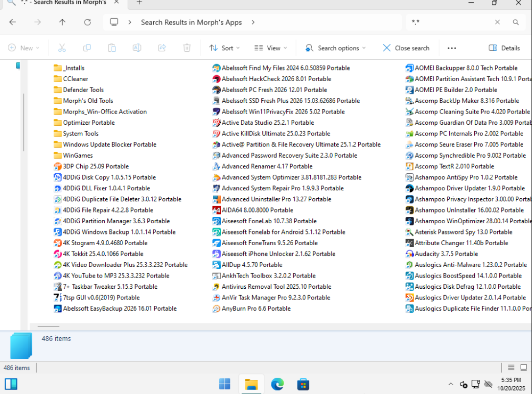Click the Refresh button in navigation bar
532x394 pixels.
point(88,22)
